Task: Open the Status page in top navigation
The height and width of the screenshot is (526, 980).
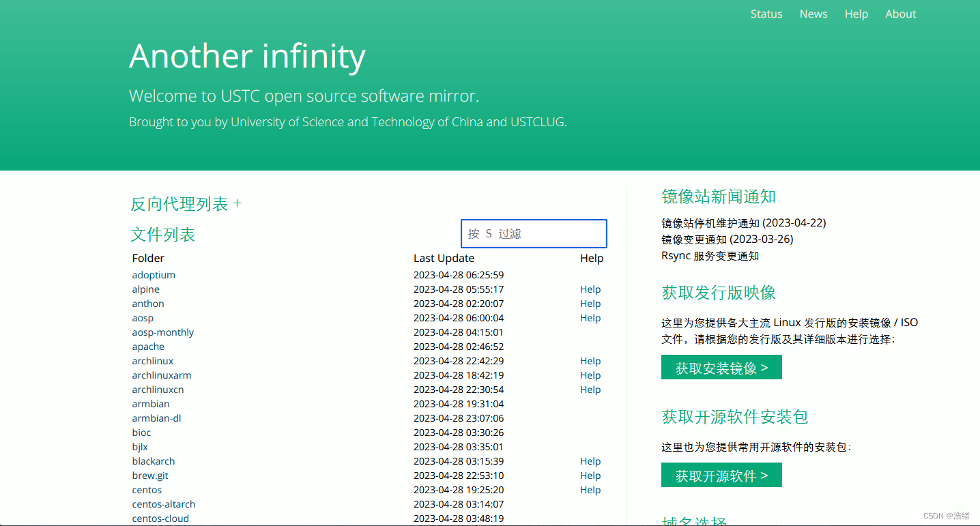Action: pyautogui.click(x=766, y=14)
